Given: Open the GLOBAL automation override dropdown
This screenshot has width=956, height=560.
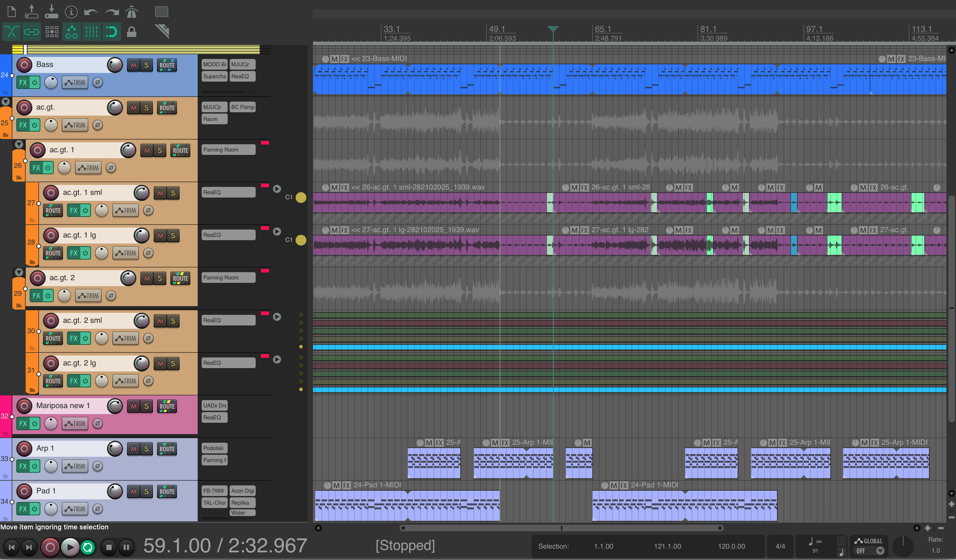Looking at the screenshot, I should (881, 551).
